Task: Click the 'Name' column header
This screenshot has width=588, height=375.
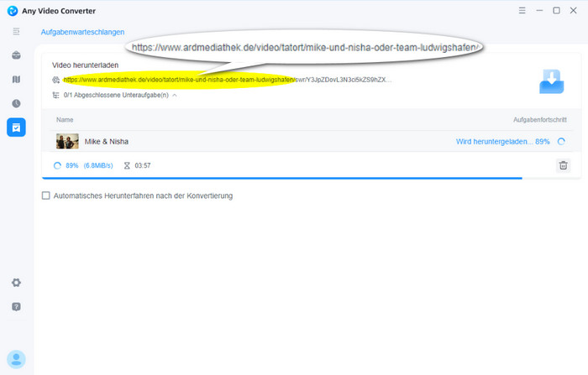Action: click(65, 120)
